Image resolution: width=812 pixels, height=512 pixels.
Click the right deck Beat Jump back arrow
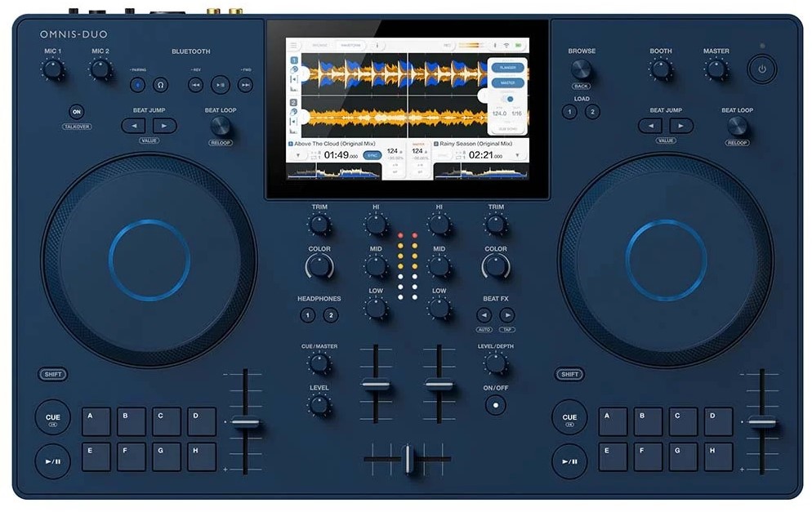[x=651, y=125]
